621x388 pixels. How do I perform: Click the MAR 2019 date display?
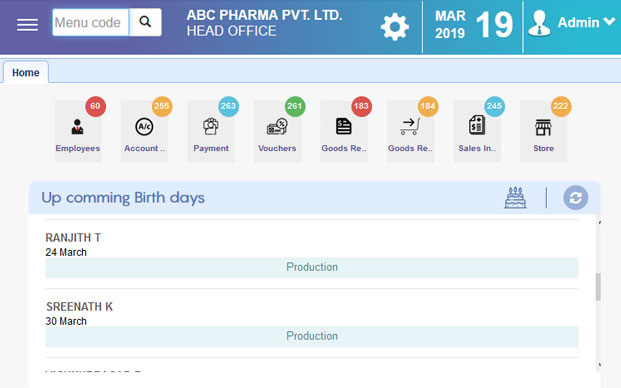tap(450, 25)
